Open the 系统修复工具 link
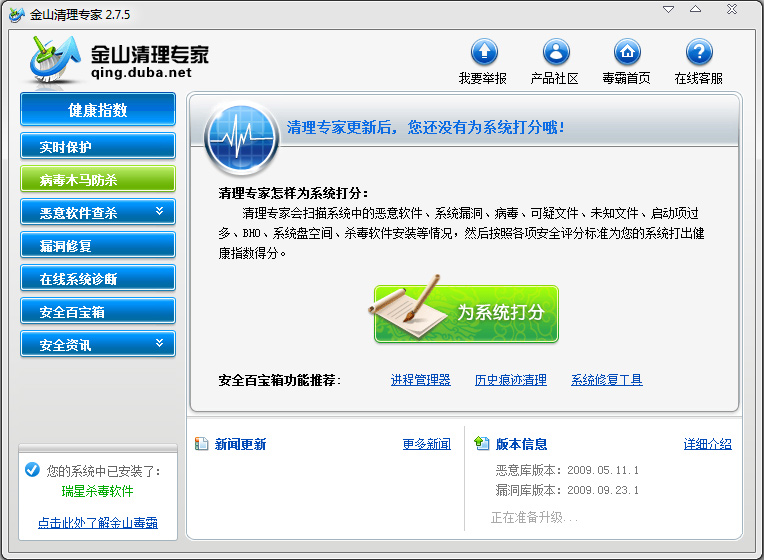The image size is (764, 560). coord(607,380)
